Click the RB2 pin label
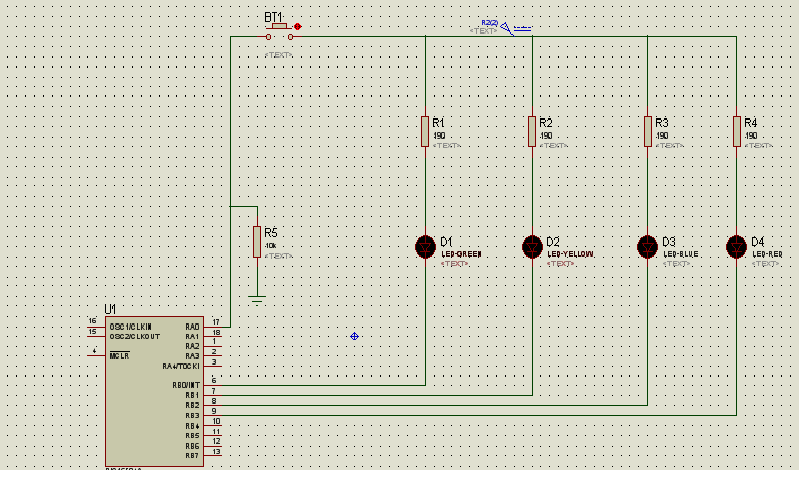 point(193,405)
